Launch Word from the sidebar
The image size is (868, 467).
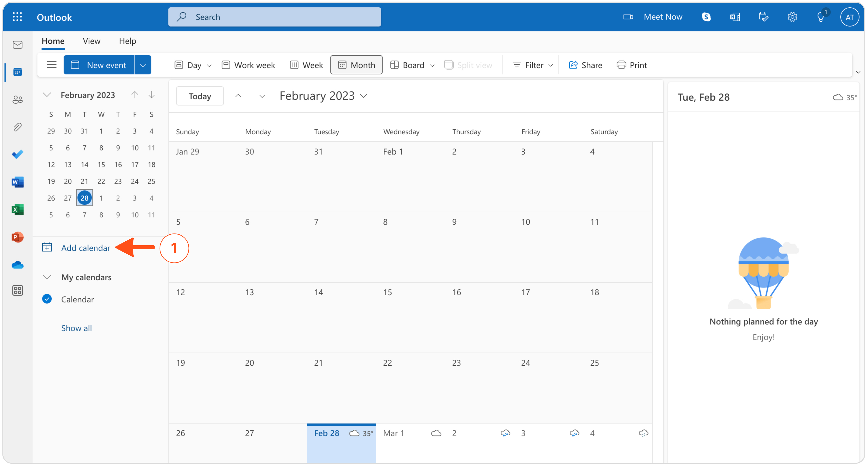17,182
